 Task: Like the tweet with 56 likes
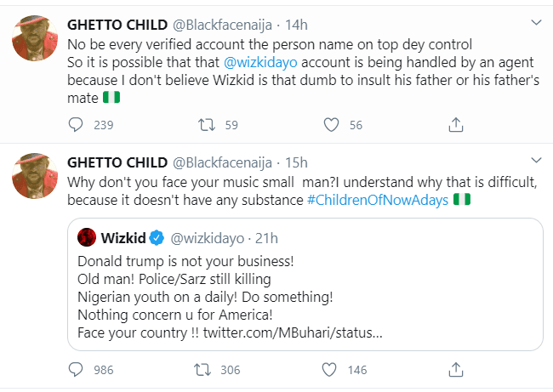point(331,125)
